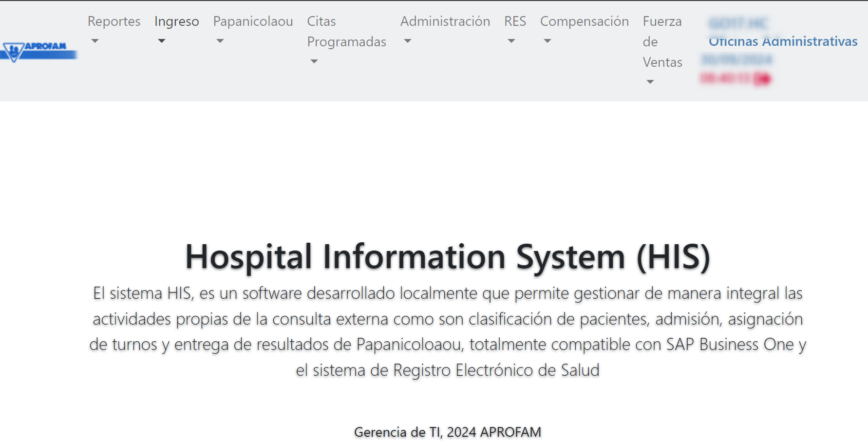Click the Hospital Information System (HIS) heading
868x446 pixels.
(448, 257)
